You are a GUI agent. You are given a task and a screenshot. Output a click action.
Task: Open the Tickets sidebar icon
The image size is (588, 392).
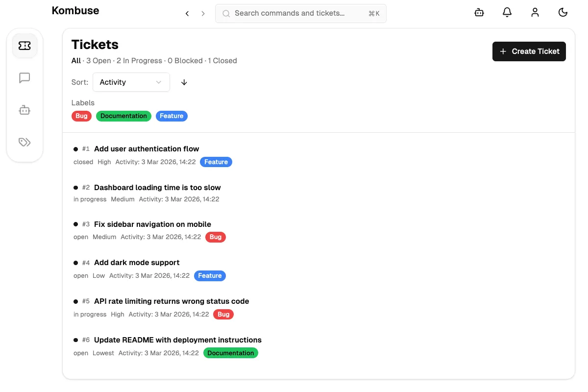tap(24, 46)
